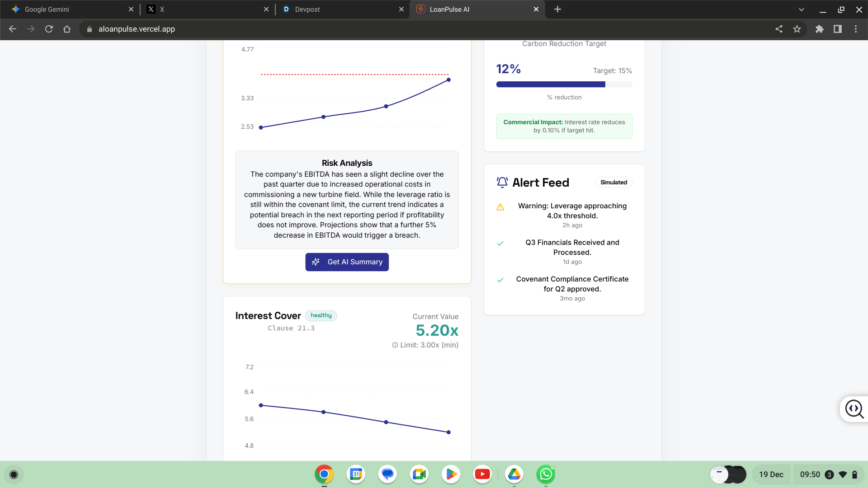The height and width of the screenshot is (488, 868).
Task: Click the floating code search magnifier icon
Action: pyautogui.click(x=854, y=409)
